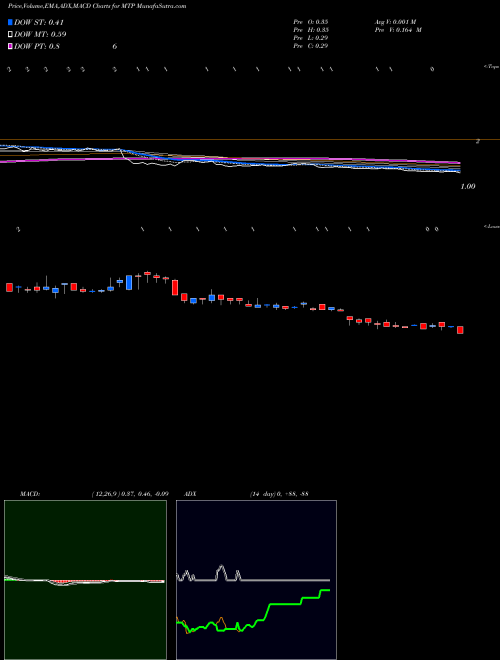The height and width of the screenshot is (660, 500).
Task: Select the 'DOW PT: 0.8' legend text
Action: point(37,46)
